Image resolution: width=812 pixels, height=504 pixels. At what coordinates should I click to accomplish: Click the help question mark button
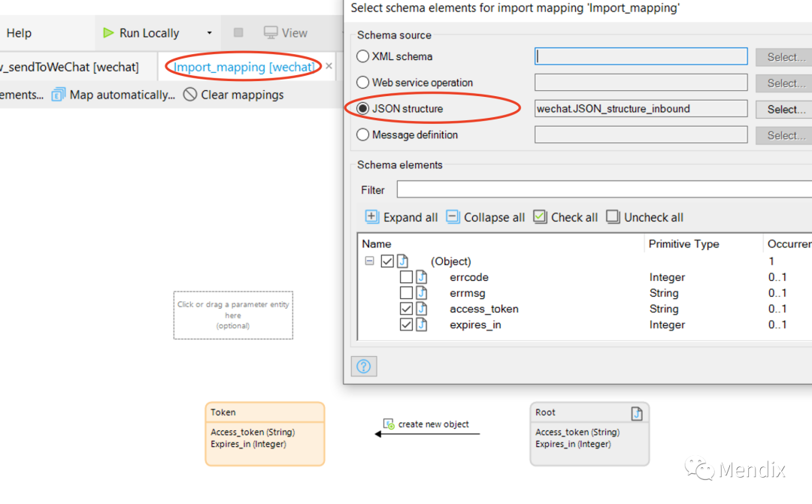(364, 367)
